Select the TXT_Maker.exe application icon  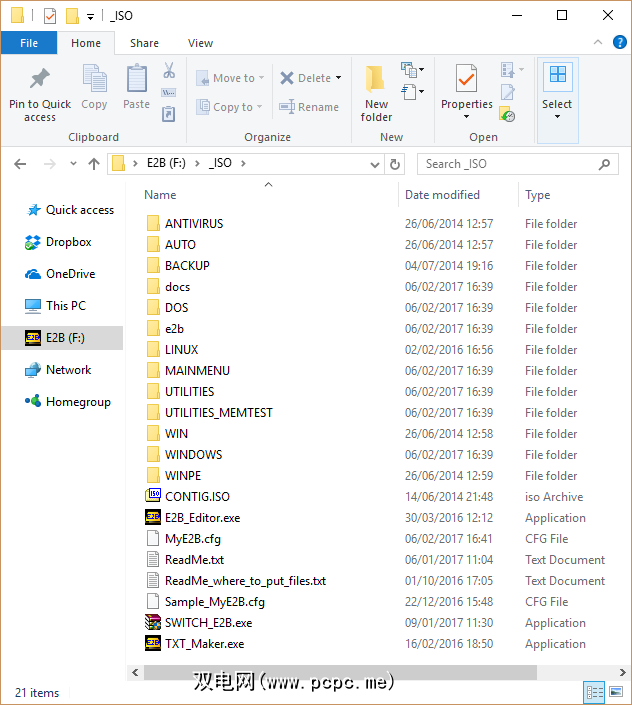pos(153,643)
